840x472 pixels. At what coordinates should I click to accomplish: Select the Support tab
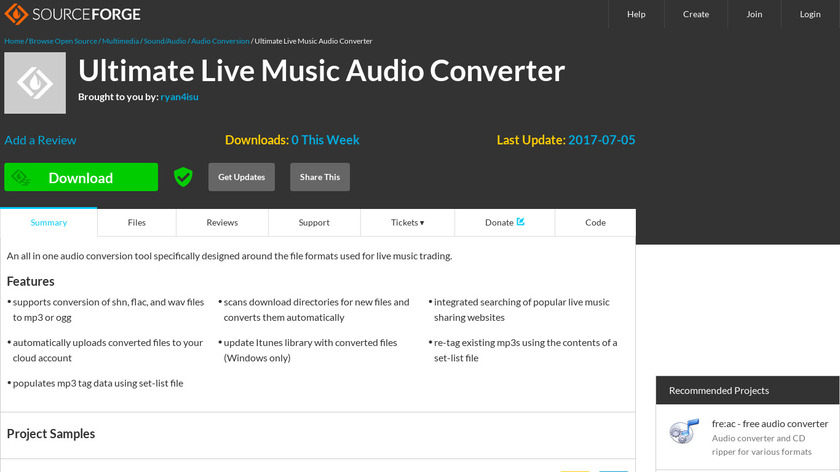point(314,222)
